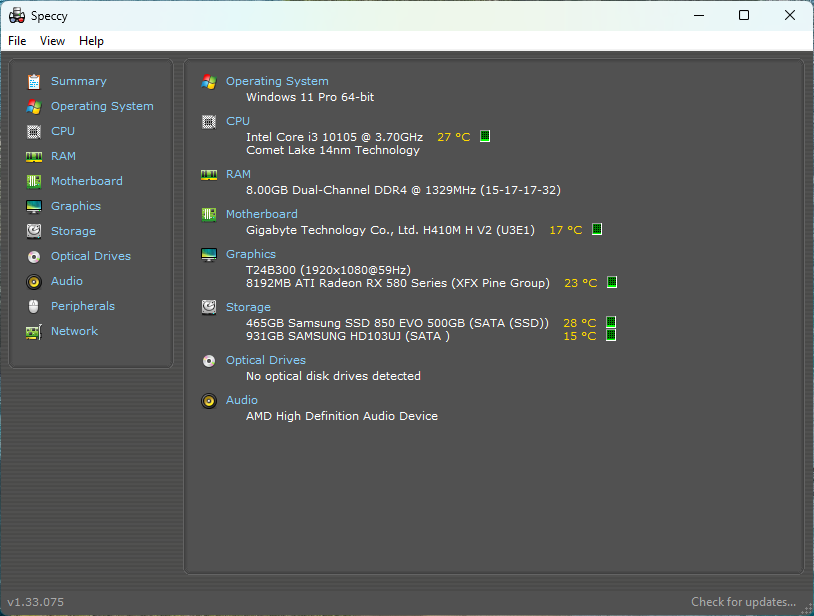Click 465GB Samsung SSD 850 EVO text

(397, 323)
